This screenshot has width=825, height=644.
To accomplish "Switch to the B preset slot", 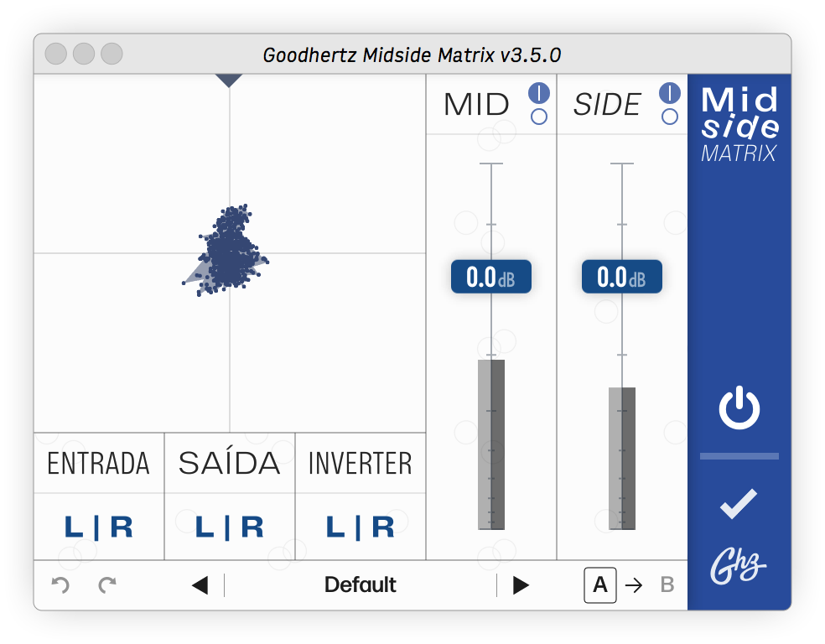I will point(667,585).
